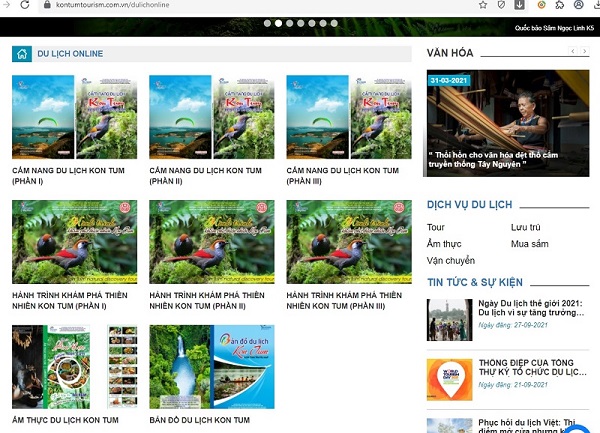Click the home icon beside DU LỊCH ONLINE
Screen dimensions: 600x433
(21, 54)
